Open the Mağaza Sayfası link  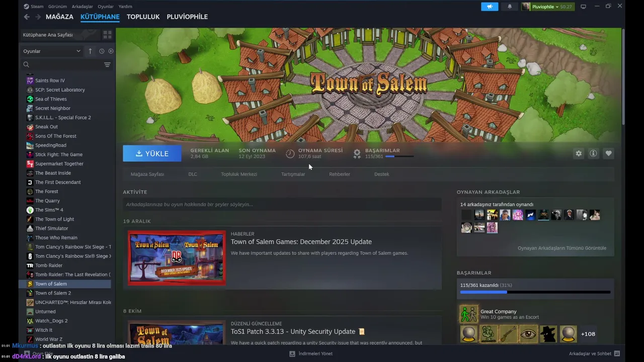pos(147,174)
